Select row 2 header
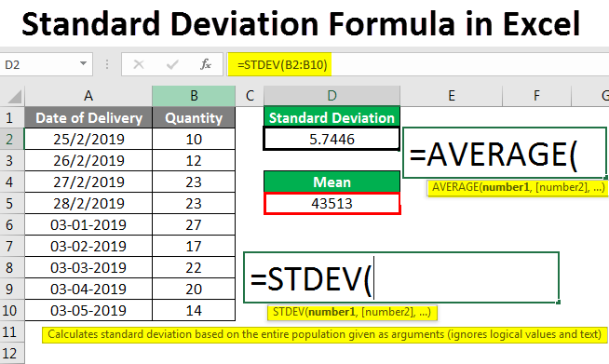This screenshot has height=364, width=609. (x=12, y=139)
